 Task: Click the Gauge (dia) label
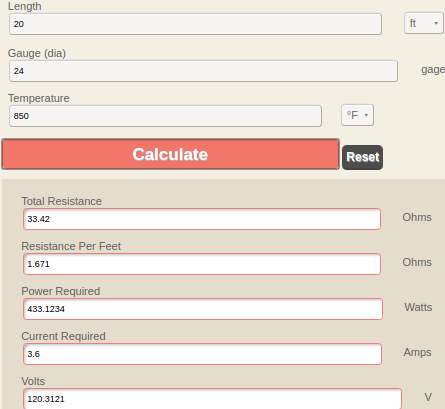[x=37, y=53]
